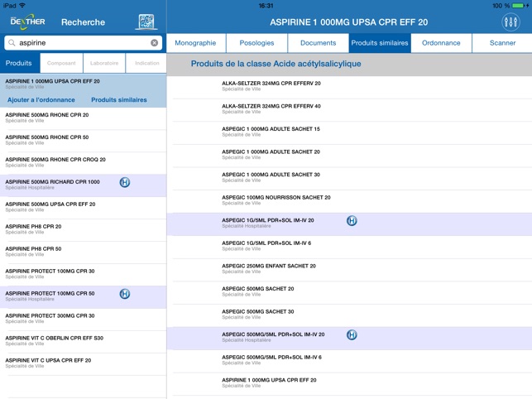Screen dimensions: 532x399
Task: Select ASPIRINE PH8 CPR 20
Action: coord(83,230)
